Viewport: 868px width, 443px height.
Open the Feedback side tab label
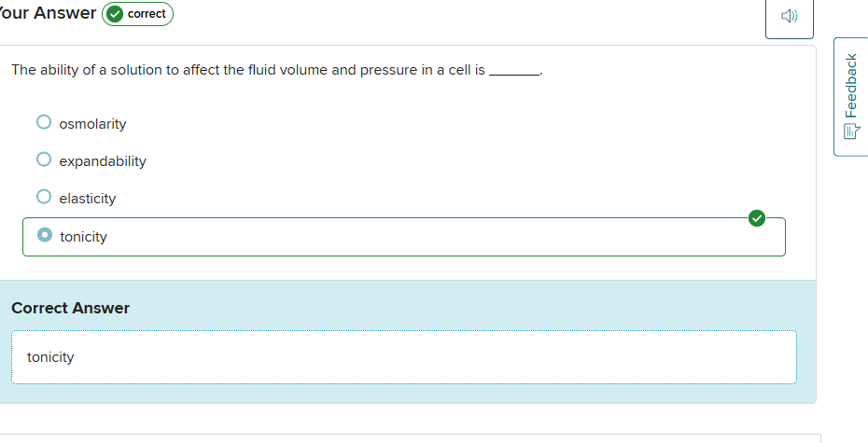[x=850, y=86]
